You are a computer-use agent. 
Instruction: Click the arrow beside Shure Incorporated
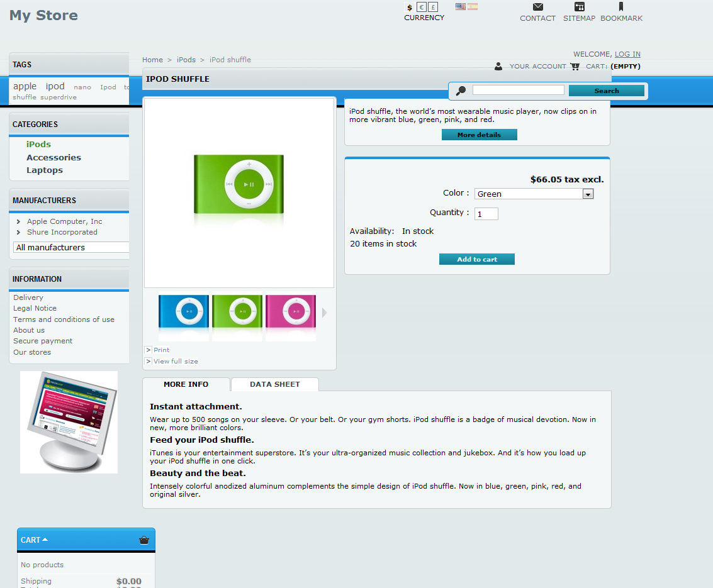pos(18,232)
